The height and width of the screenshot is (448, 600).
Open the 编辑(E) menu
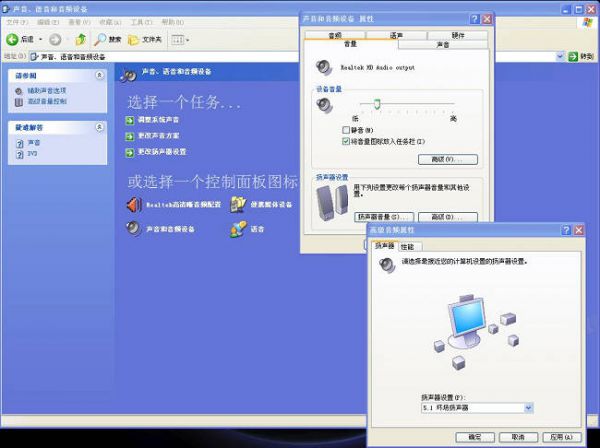[48, 22]
